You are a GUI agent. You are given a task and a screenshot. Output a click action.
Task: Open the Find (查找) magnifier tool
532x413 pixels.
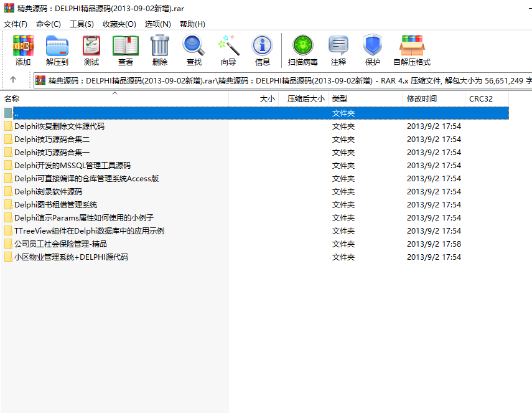click(194, 50)
